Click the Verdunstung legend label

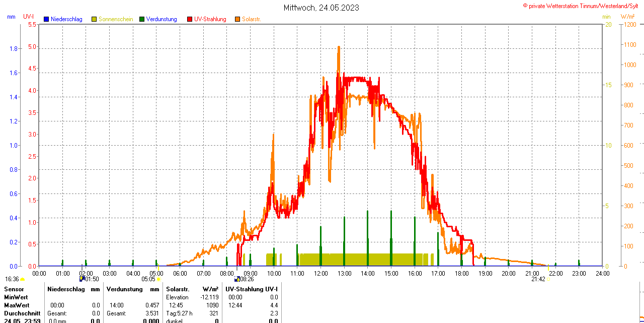point(162,19)
